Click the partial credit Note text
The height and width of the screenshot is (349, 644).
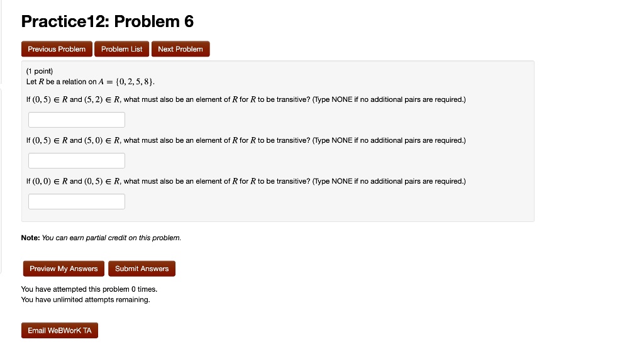click(x=101, y=238)
